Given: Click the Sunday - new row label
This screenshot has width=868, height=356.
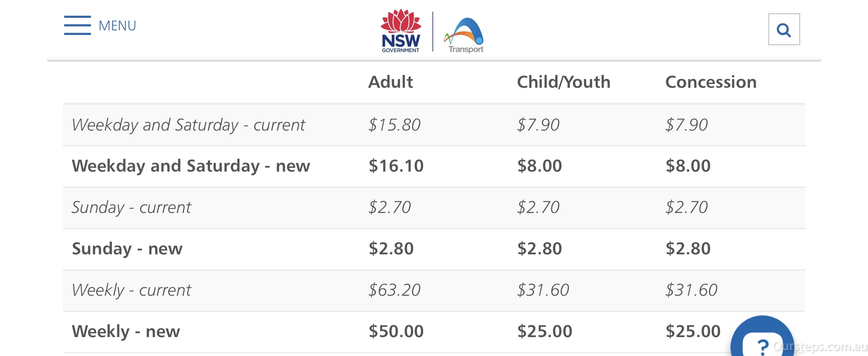Looking at the screenshot, I should coord(127,249).
